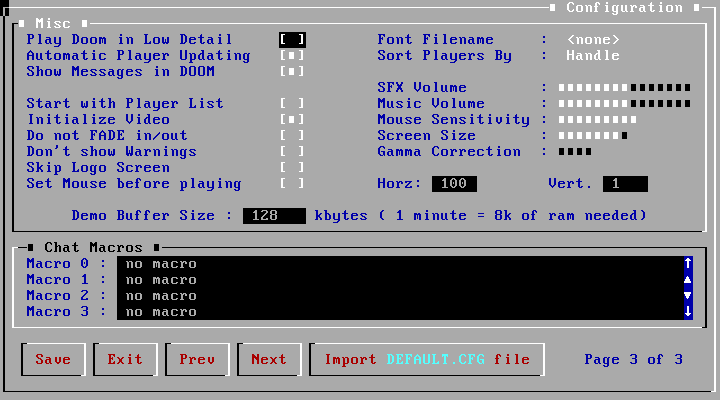The height and width of the screenshot is (400, 720).
Task: Select the Font Filename <none> field
Action: (x=593, y=40)
